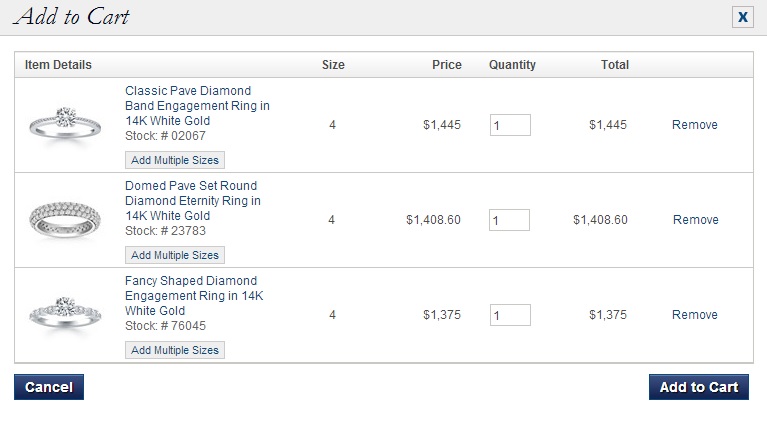Focus quantity field for Fancy Shaped ring

[x=510, y=315]
